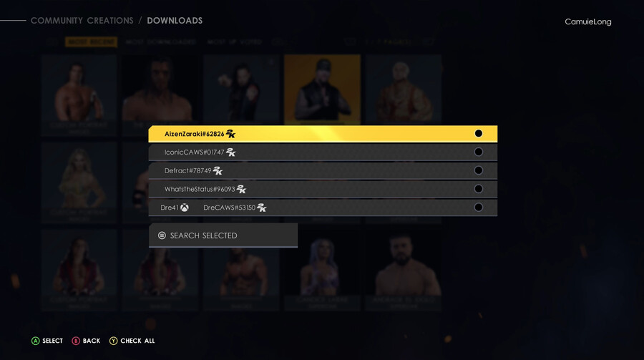Click the 2K icon beside DreCAWS#53150
Screen dimensions: 644x360
point(262,208)
